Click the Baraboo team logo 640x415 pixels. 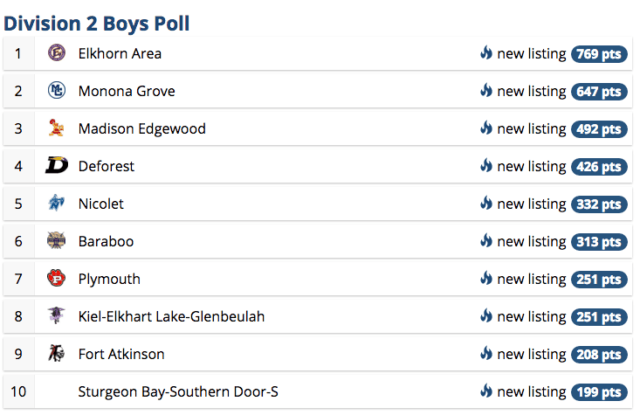[56, 240]
